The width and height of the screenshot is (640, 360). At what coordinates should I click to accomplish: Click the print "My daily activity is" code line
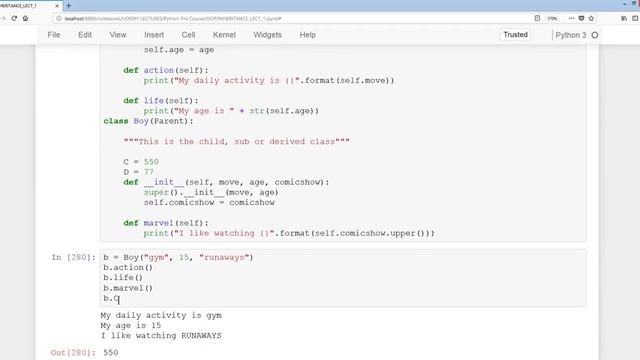[x=269, y=80]
